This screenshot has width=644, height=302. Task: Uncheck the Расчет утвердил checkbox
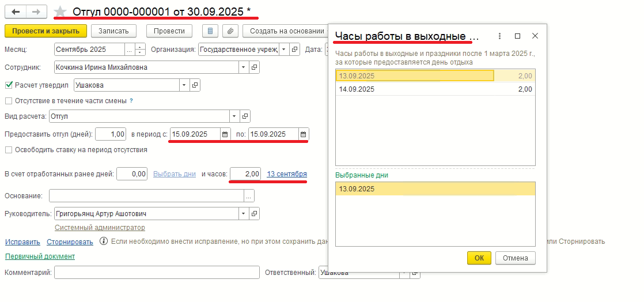9,85
